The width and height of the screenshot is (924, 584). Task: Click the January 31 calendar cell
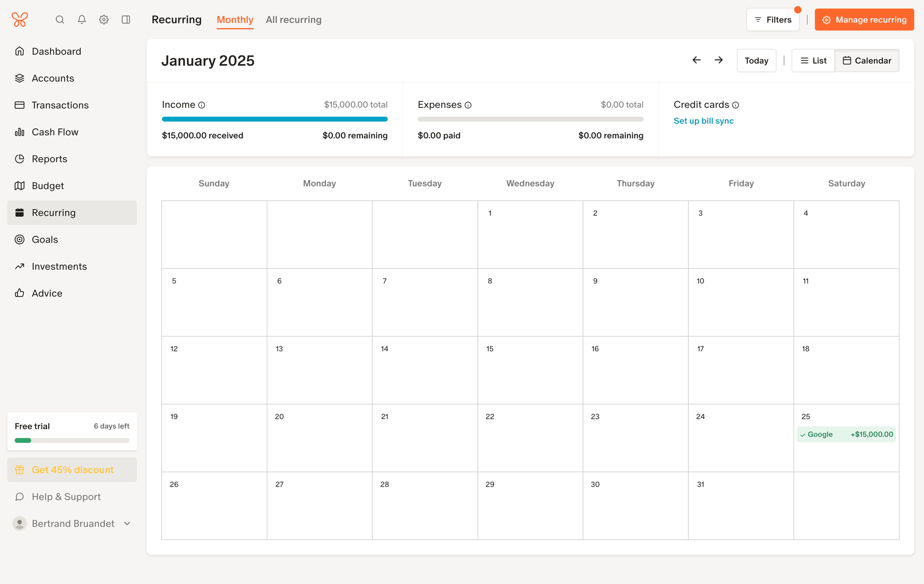click(741, 505)
